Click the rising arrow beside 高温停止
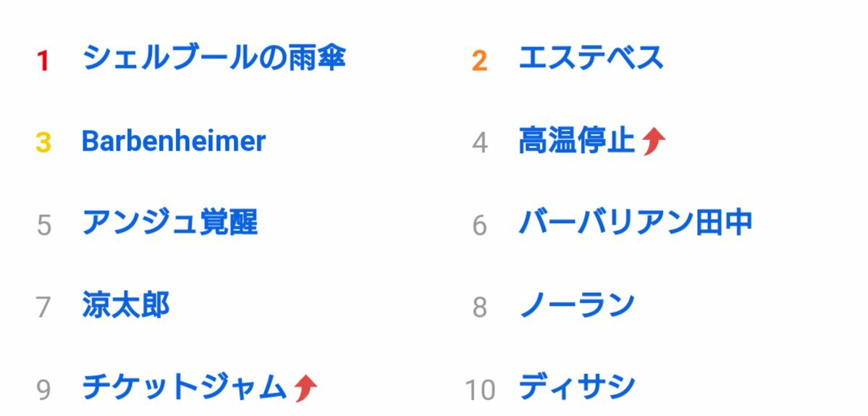 click(653, 141)
